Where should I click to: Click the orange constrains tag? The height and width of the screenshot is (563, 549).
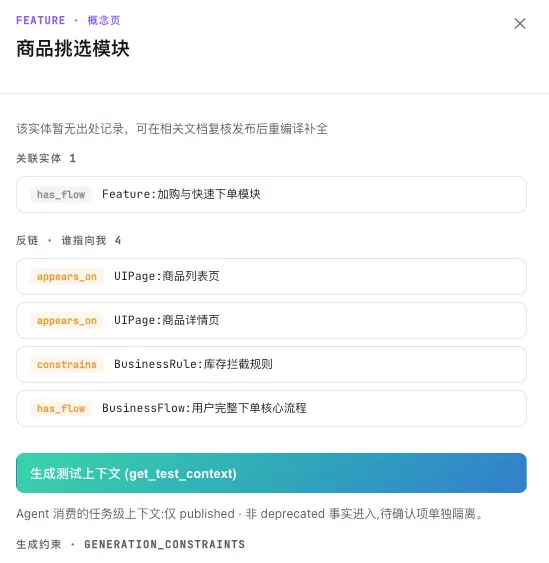(x=67, y=364)
